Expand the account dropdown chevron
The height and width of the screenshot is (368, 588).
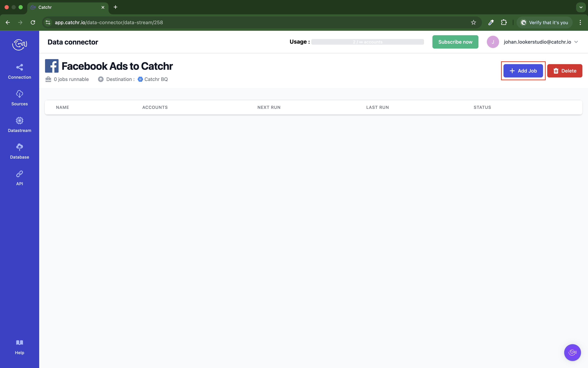[576, 42]
